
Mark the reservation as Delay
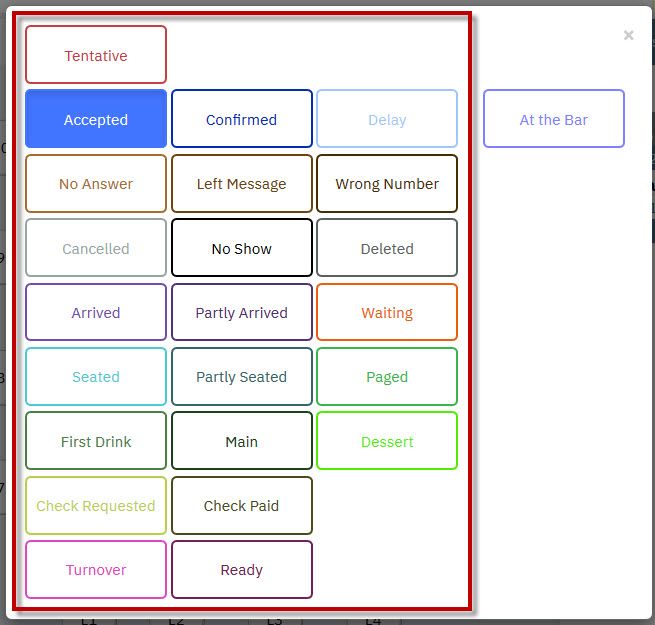tap(387, 119)
